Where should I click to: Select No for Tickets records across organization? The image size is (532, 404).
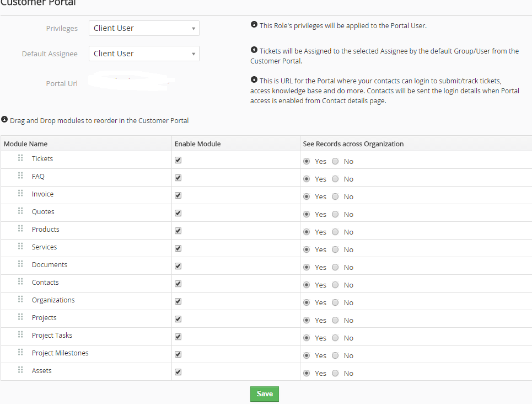click(x=335, y=161)
